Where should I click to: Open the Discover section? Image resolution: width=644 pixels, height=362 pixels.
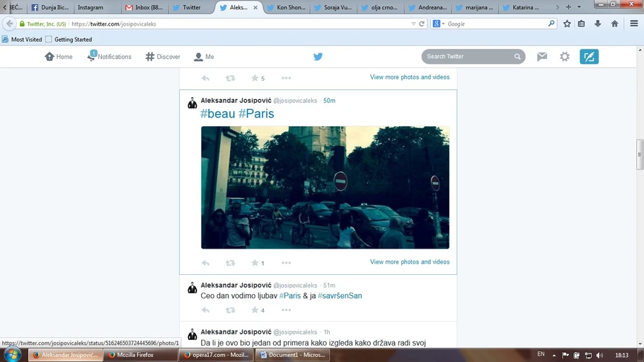(x=163, y=57)
